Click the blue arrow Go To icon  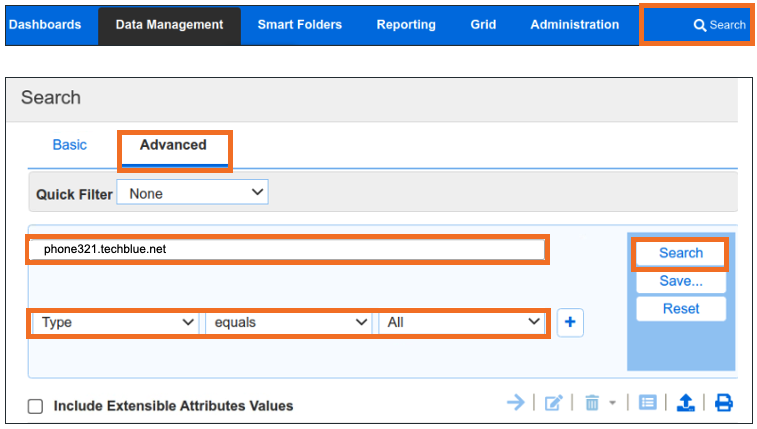[x=516, y=402]
